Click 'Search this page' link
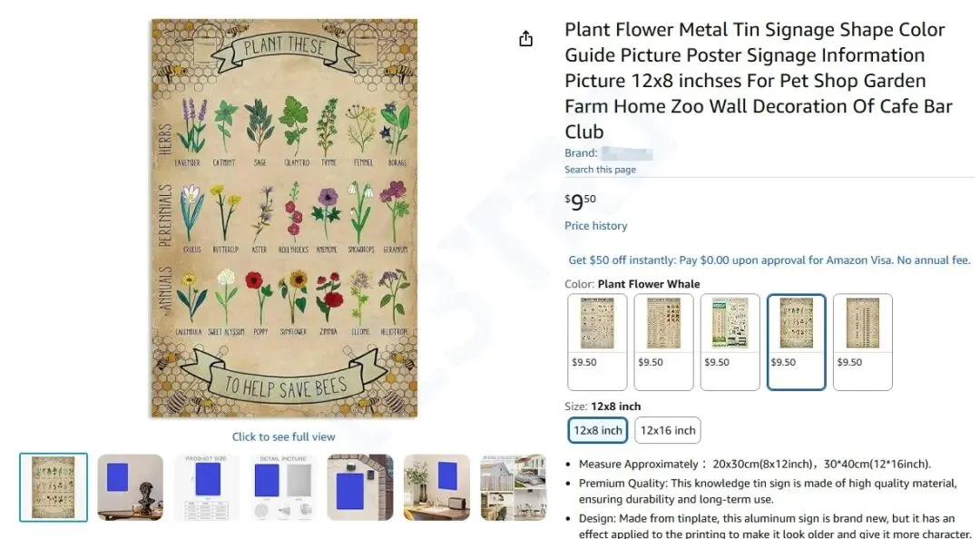 tap(600, 170)
